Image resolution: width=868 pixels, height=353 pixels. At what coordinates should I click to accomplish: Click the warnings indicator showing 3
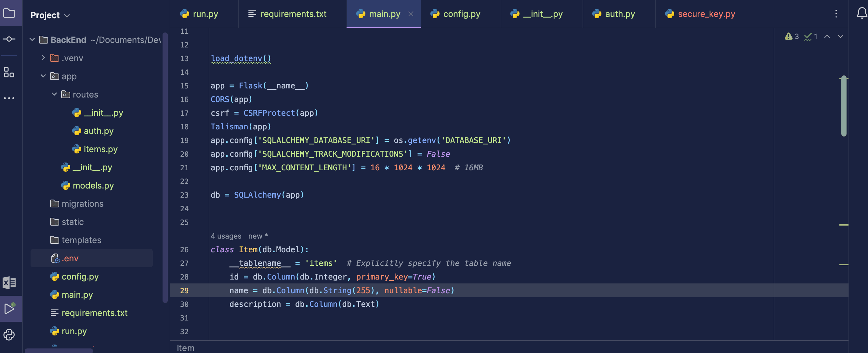pyautogui.click(x=792, y=36)
